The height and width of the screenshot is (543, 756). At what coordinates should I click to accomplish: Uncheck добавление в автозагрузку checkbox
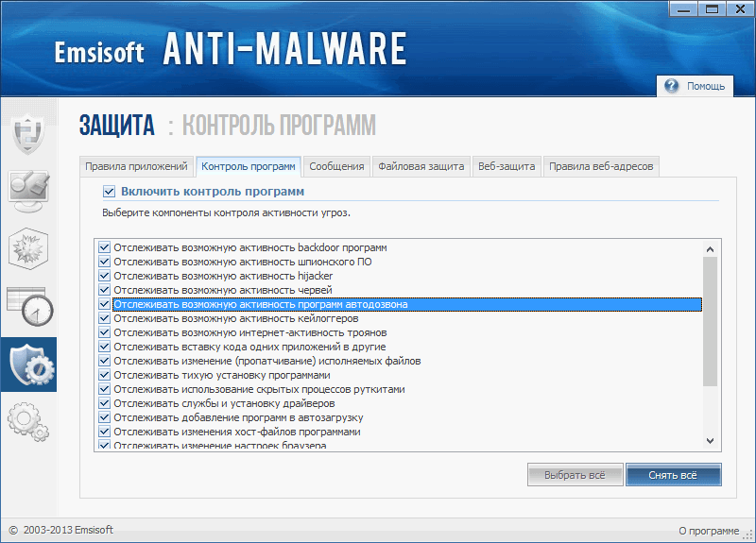pyautogui.click(x=104, y=417)
